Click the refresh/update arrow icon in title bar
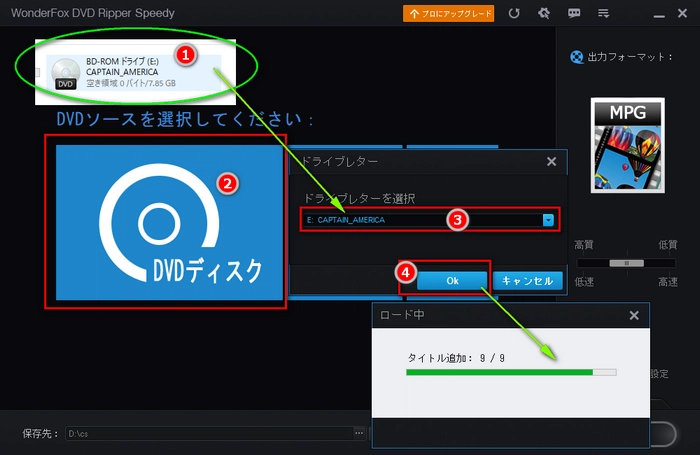Viewport: 700px width, 455px height. click(x=514, y=14)
